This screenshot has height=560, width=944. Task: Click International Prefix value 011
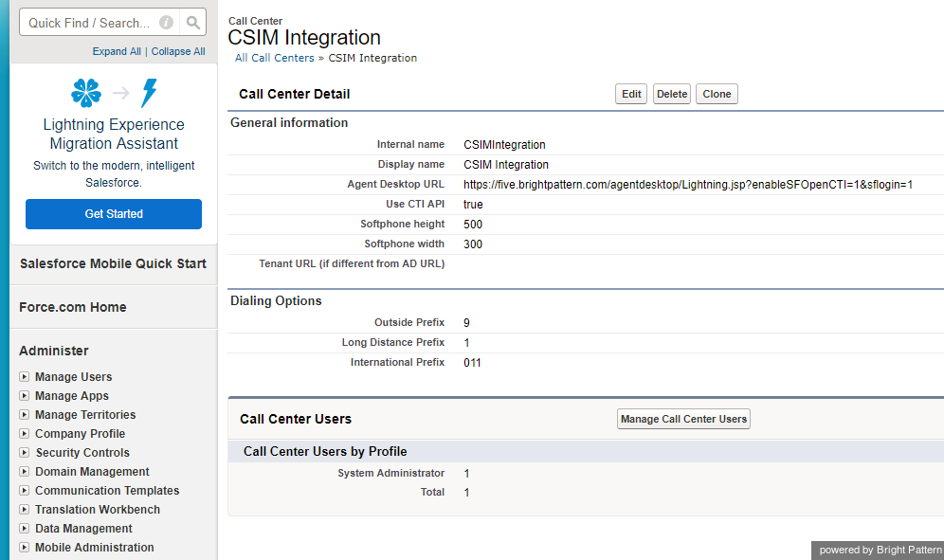472,363
